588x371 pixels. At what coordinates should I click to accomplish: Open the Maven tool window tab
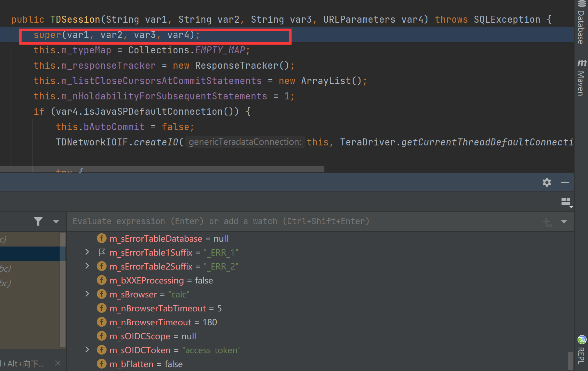(x=581, y=77)
